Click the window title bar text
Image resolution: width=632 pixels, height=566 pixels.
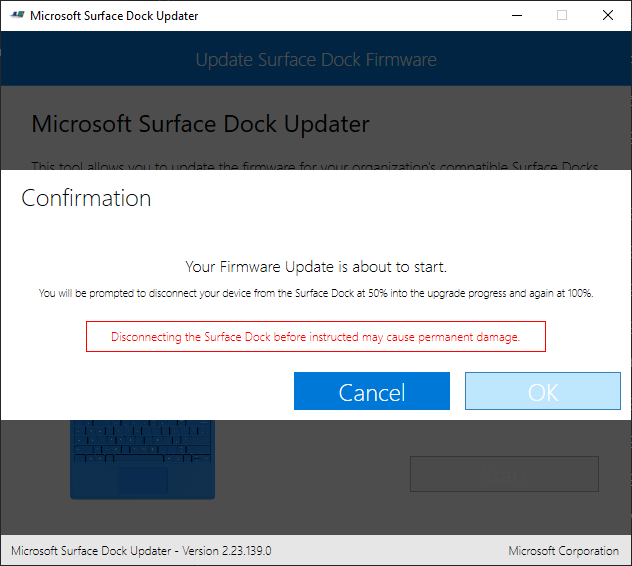point(114,16)
